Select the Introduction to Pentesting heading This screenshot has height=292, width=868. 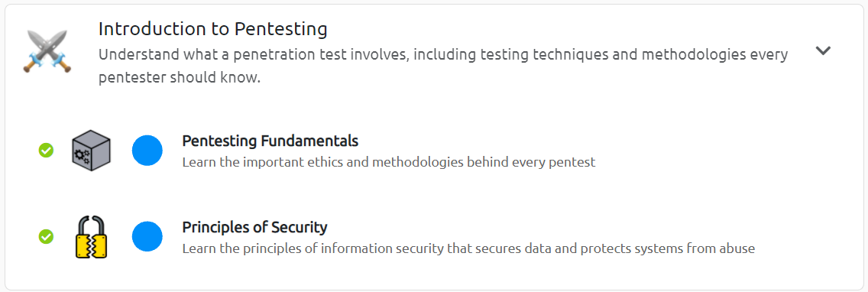(212, 29)
